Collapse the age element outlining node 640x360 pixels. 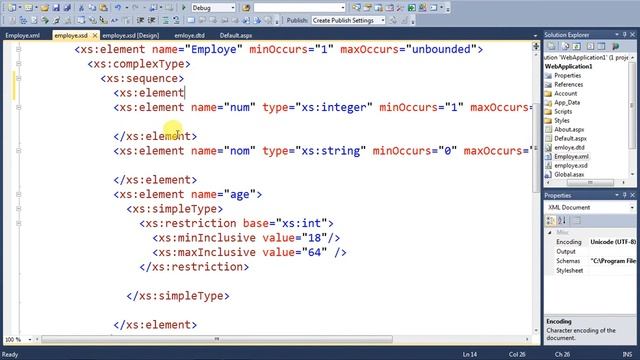tap(18, 195)
